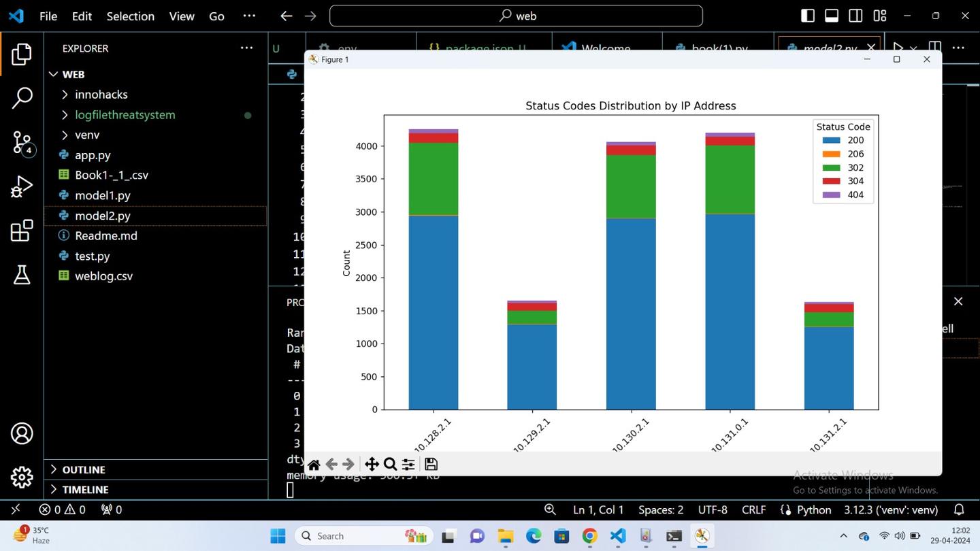Open the Explorer view in activity bar
This screenshot has width=980, height=551.
click(x=22, y=54)
